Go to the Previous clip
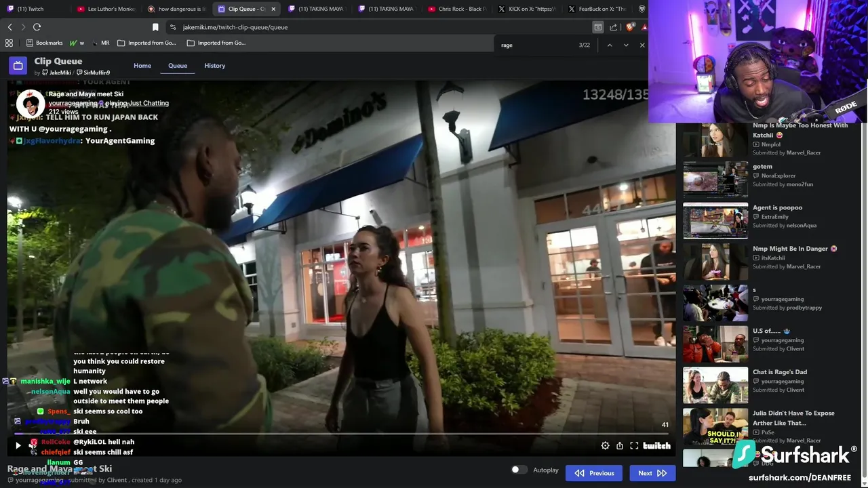The width and height of the screenshot is (868, 488). pyautogui.click(x=594, y=473)
